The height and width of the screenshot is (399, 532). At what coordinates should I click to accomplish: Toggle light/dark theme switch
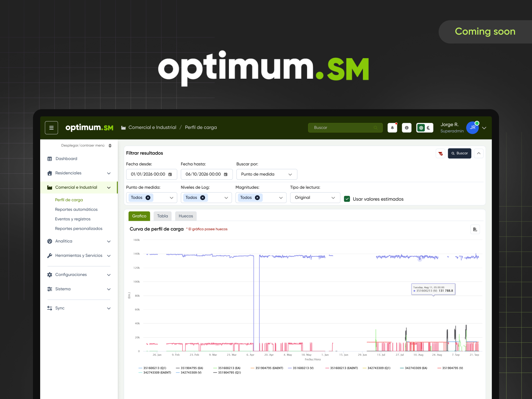coord(425,128)
